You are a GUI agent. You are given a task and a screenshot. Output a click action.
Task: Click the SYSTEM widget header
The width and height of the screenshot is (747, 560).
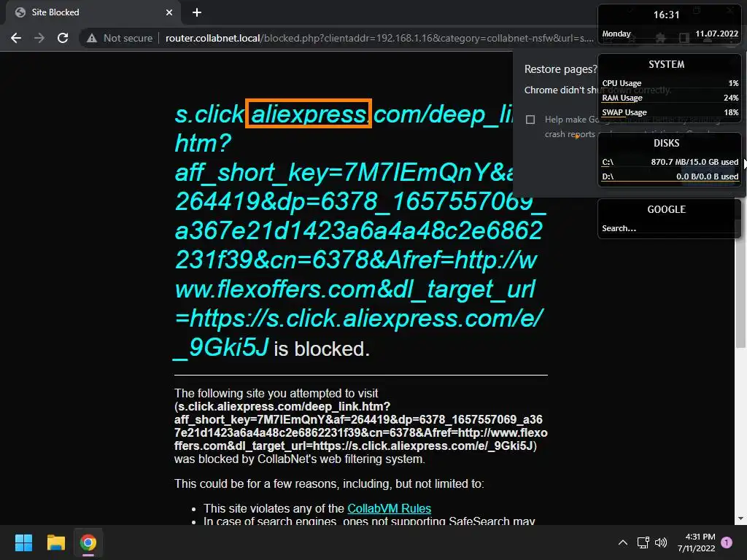point(667,64)
